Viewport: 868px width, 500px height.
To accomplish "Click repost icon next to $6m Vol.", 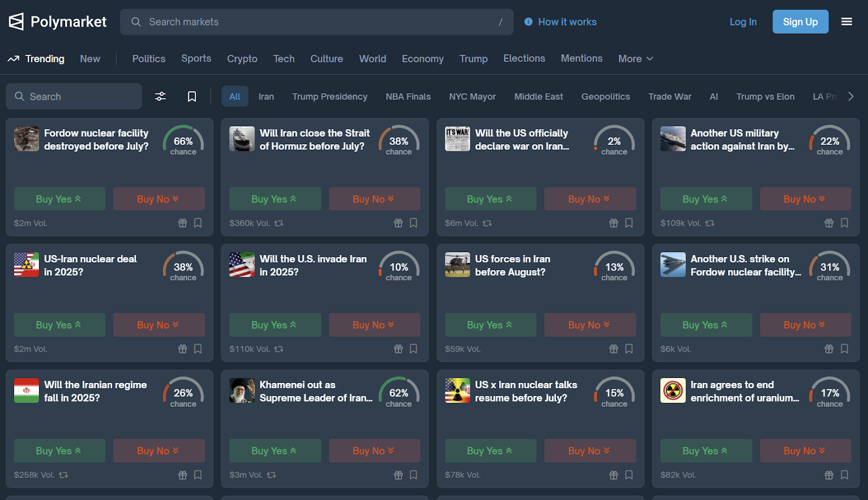I will 487,223.
